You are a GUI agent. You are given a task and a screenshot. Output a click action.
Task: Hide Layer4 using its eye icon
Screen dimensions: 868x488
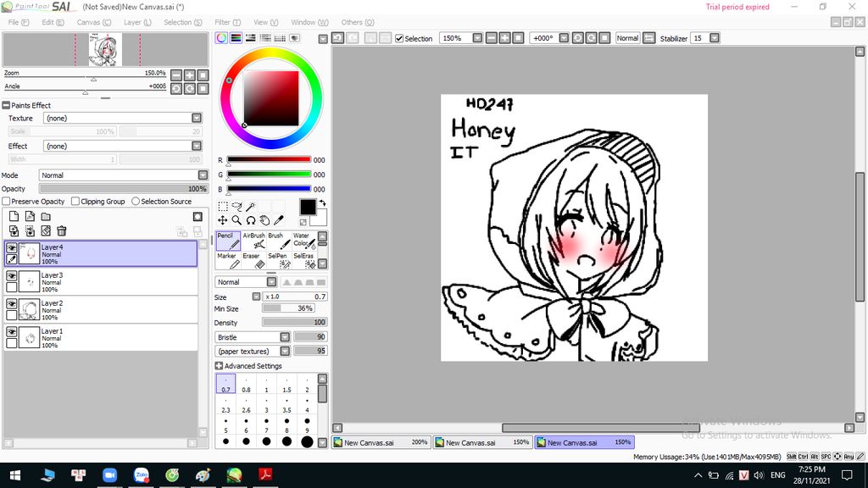[12, 248]
